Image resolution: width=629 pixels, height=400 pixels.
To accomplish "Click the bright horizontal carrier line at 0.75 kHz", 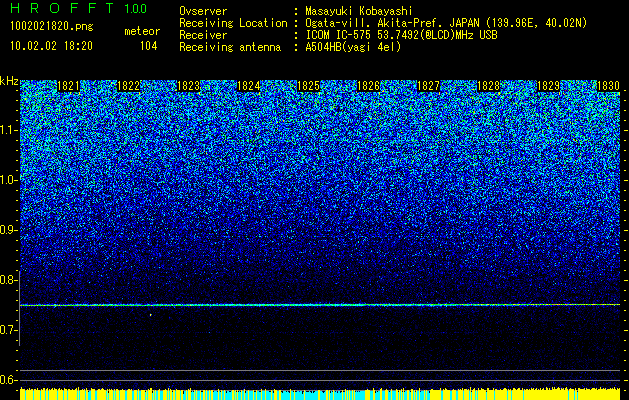I will (320, 305).
